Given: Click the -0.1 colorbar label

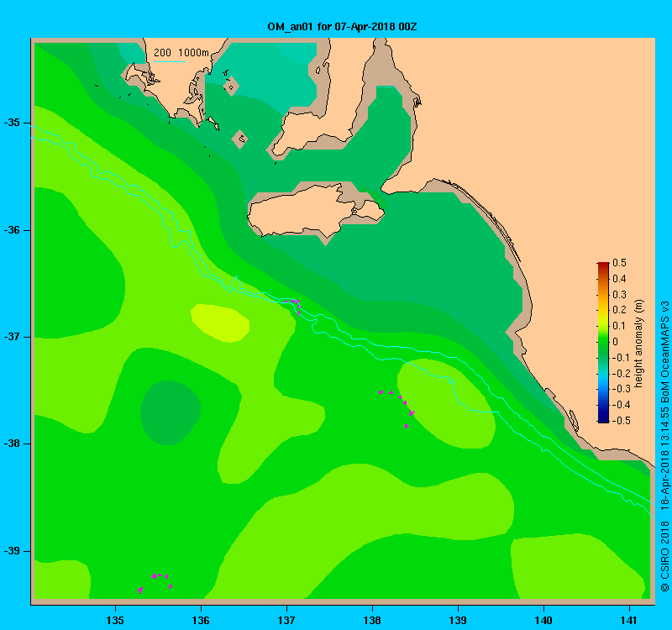Looking at the screenshot, I should 621,358.
